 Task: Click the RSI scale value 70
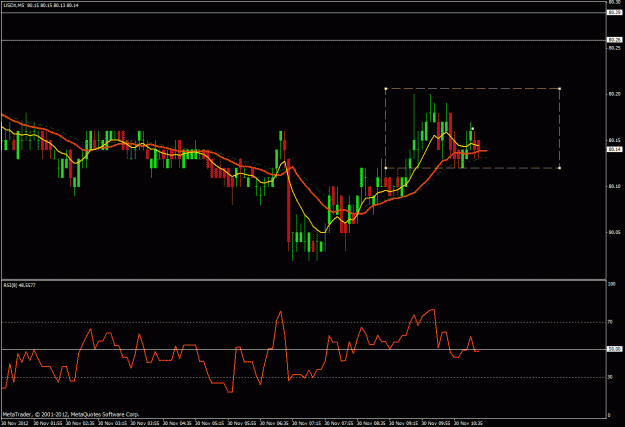(610, 322)
